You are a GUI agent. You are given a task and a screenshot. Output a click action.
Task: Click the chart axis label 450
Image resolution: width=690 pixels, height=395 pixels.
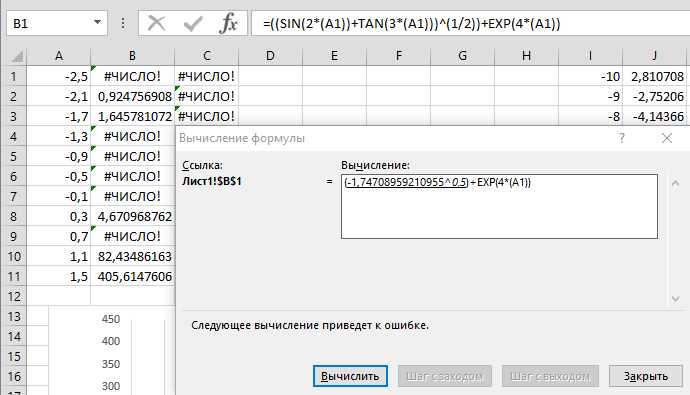(x=110, y=319)
